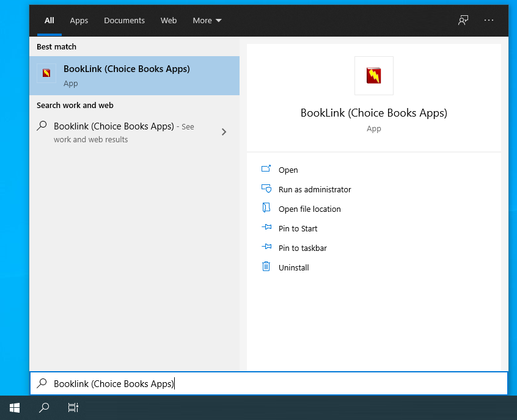
Task: Open the Booklink work and web results suggestion
Action: pyautogui.click(x=134, y=132)
